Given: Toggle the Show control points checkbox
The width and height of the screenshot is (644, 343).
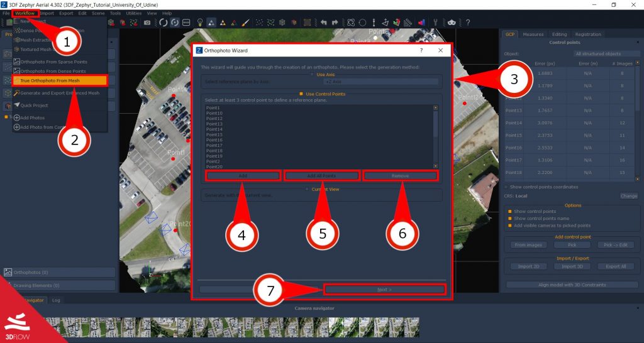Looking at the screenshot, I should pyautogui.click(x=510, y=211).
